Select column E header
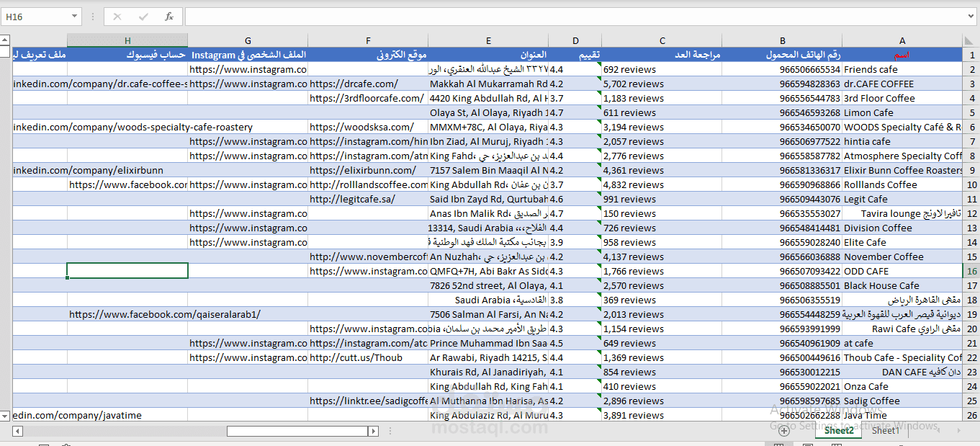The height and width of the screenshot is (446, 980). [488, 41]
